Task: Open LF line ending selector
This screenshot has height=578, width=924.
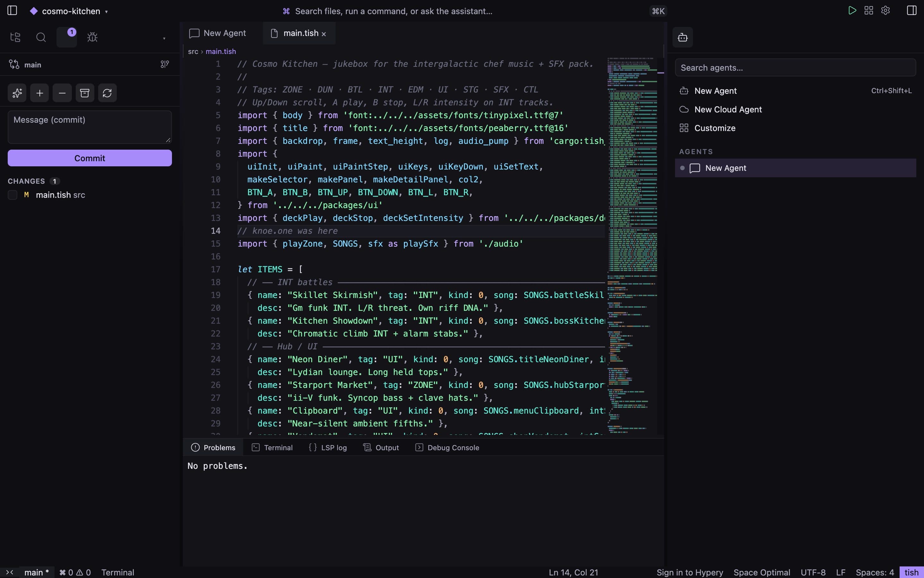Action: 840,572
